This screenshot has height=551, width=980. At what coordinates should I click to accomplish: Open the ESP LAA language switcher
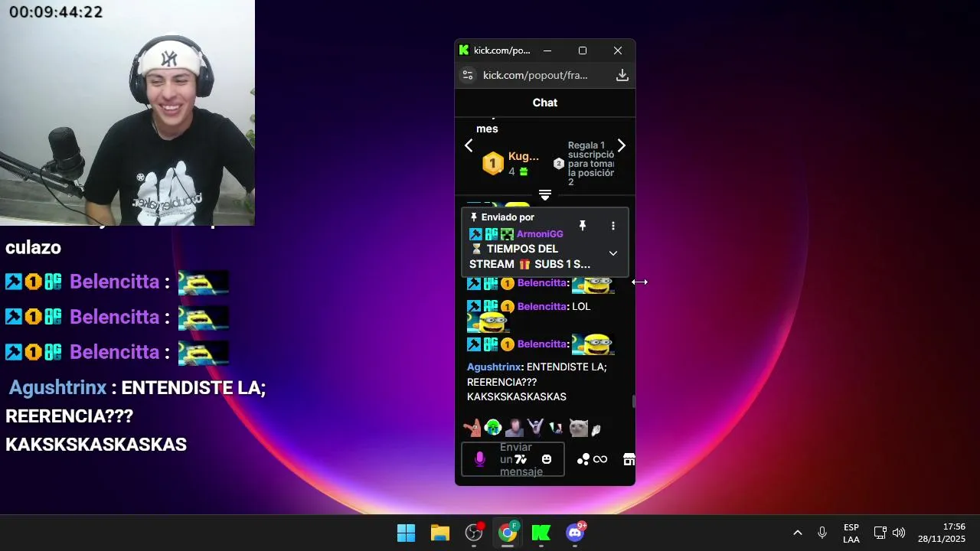click(x=851, y=533)
